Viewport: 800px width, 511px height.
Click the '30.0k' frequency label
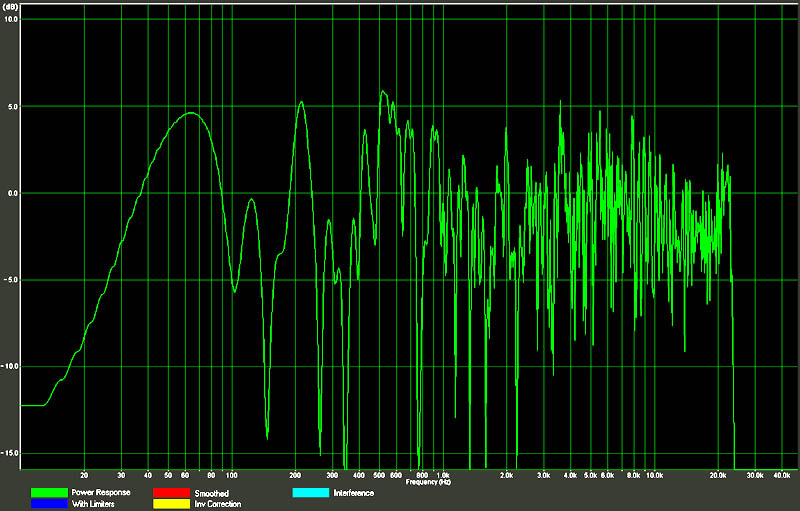point(755,475)
